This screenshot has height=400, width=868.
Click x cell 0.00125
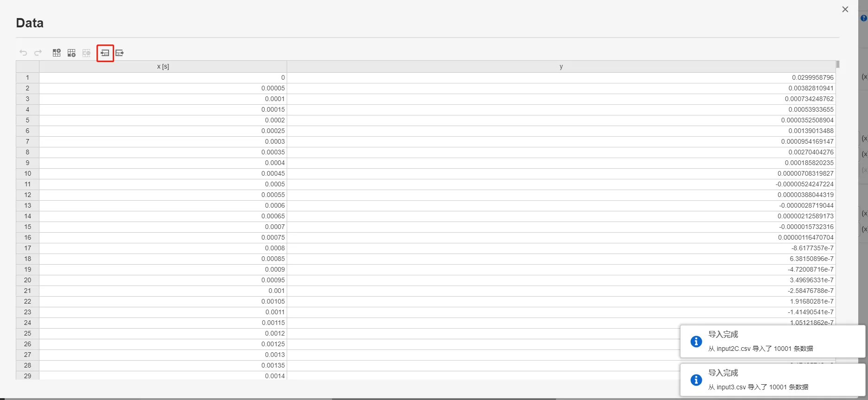point(163,344)
